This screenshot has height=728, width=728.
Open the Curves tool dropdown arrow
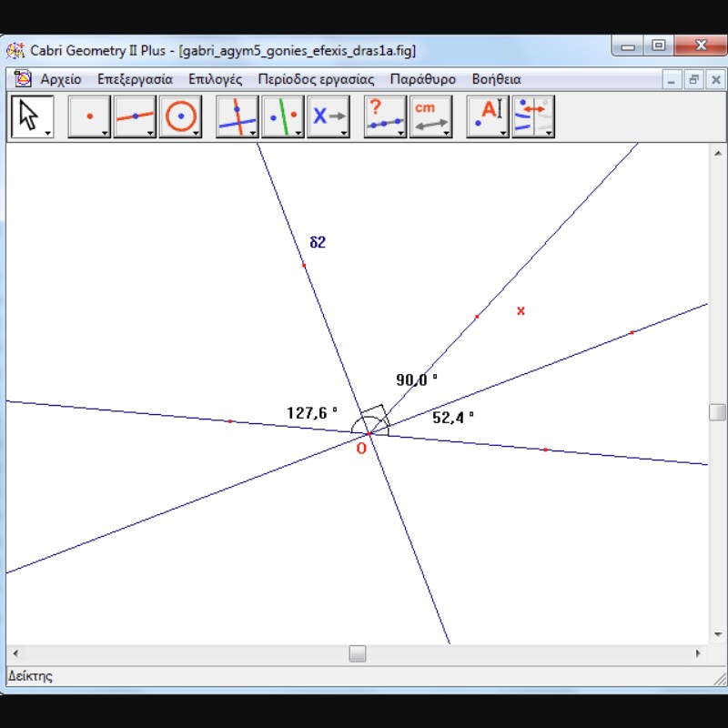[196, 133]
